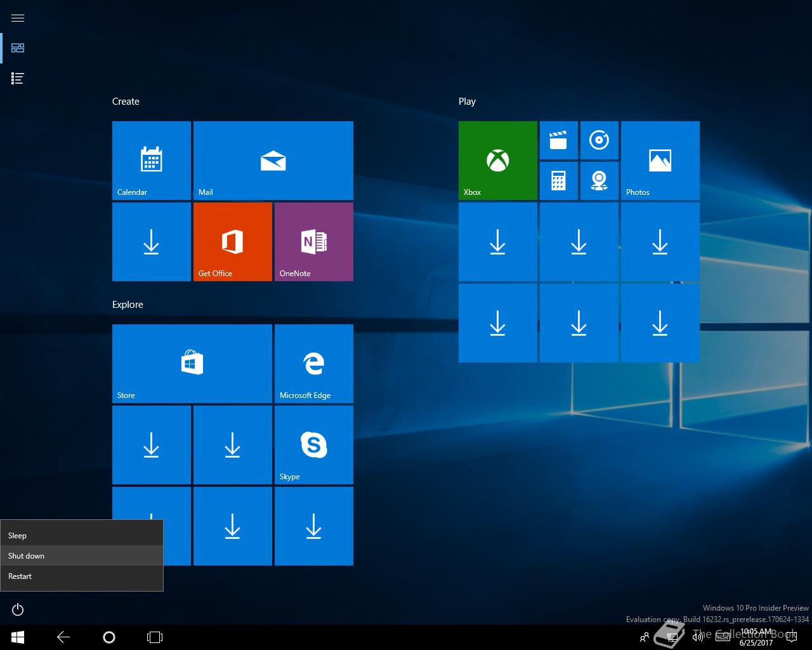Open the Calendar tile
Image resolution: width=812 pixels, height=650 pixels.
click(152, 161)
